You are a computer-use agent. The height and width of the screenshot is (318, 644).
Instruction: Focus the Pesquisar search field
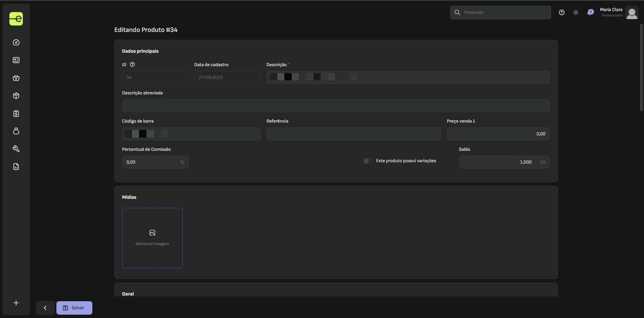tap(501, 12)
